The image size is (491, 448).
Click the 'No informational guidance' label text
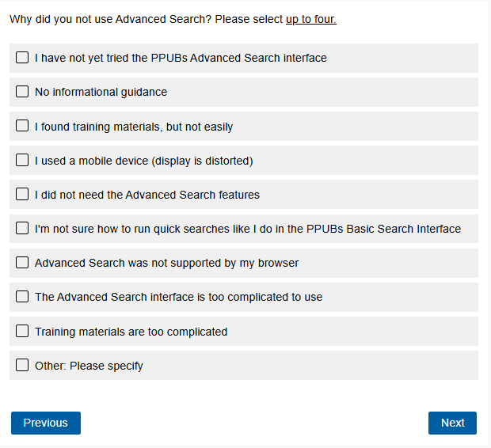101,92
